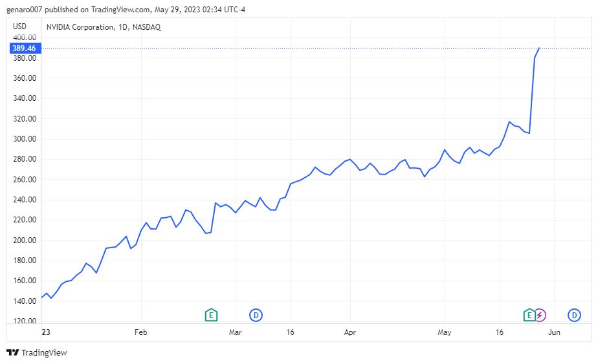The image size is (598, 364).
Task: Click the 200.00 level on price axis
Action: (x=25, y=240)
